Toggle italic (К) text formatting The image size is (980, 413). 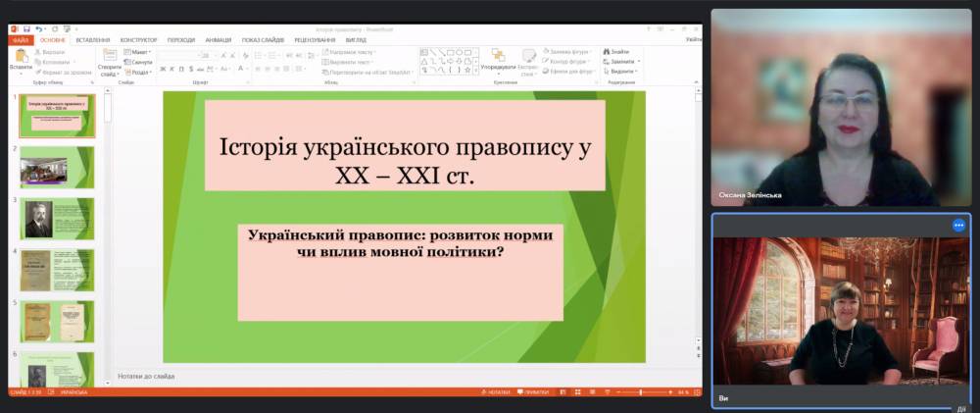[172, 70]
